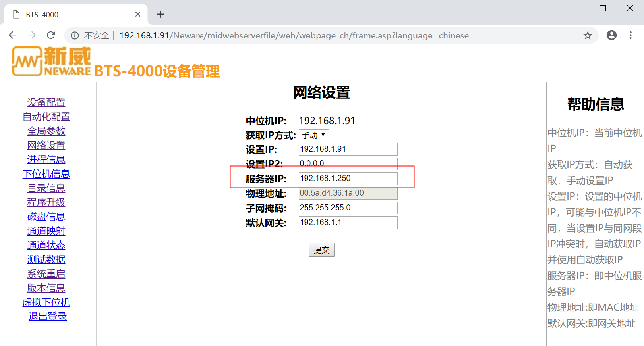Click the 获取IP方式: label
Viewport: 644px width, 346px height.
271,135
